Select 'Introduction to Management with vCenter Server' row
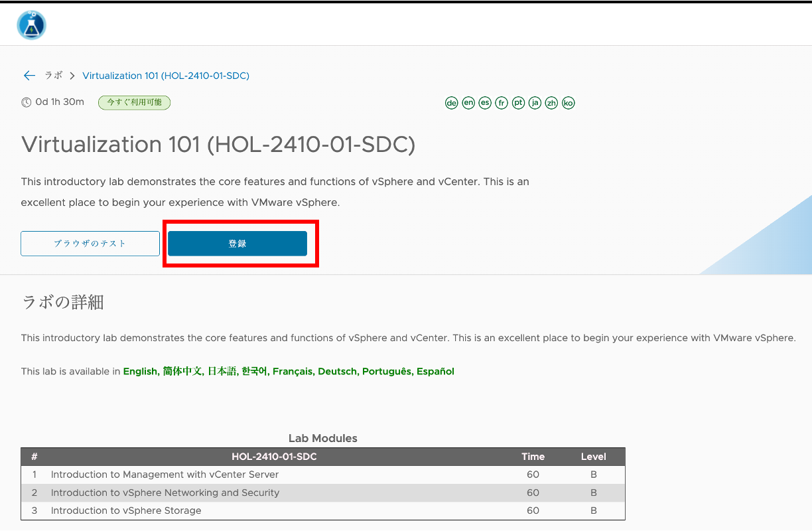This screenshot has height=531, width=812. point(323,475)
